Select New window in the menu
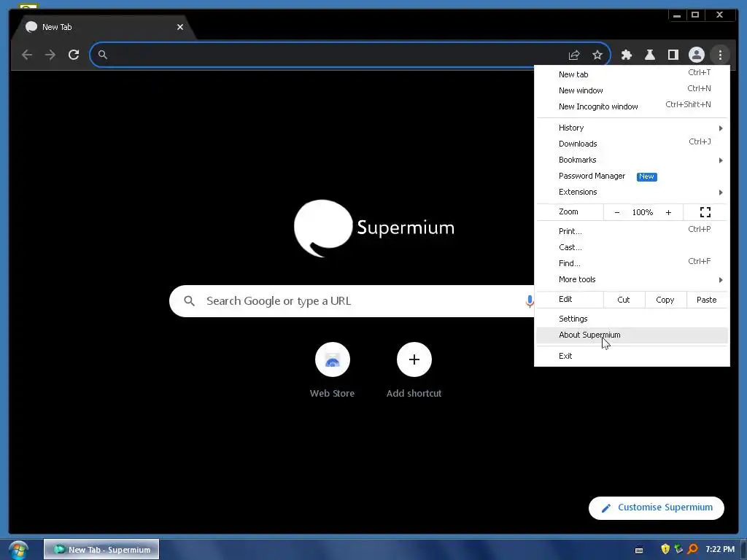 point(632,90)
